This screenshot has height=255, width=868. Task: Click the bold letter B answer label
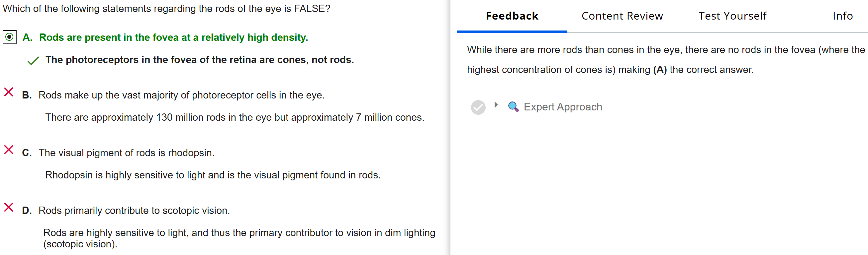(27, 95)
